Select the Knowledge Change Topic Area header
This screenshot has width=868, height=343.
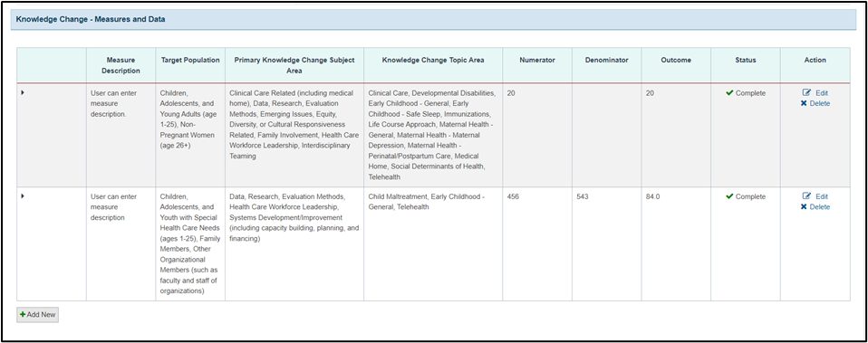click(433, 61)
